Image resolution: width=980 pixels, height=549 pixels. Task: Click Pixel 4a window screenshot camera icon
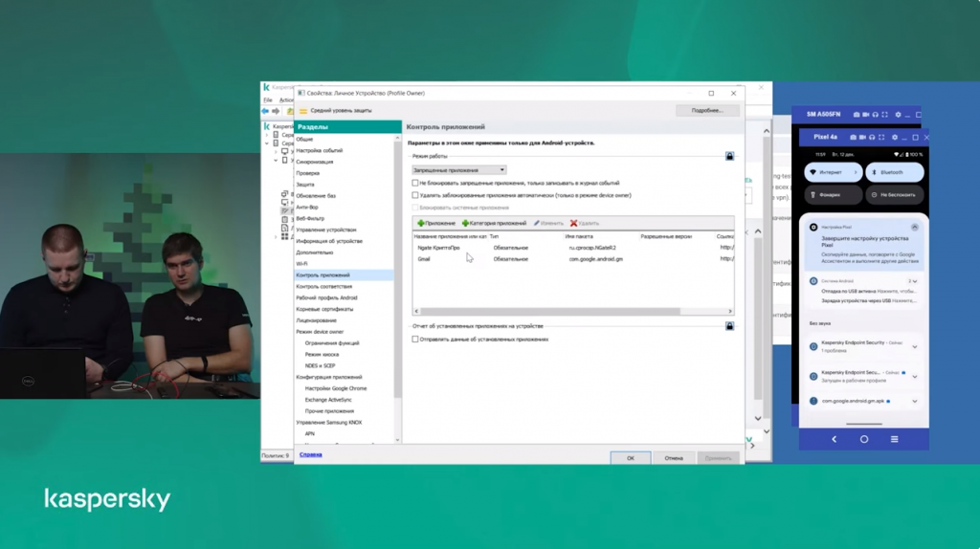pos(853,137)
